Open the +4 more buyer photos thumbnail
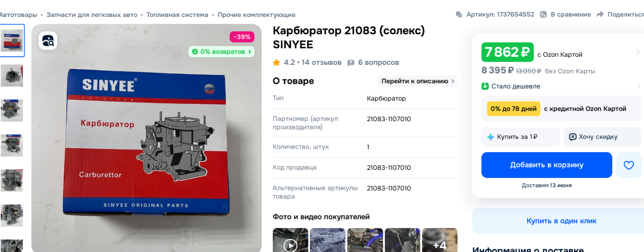Screen dimensions: 644x252 point(440,240)
